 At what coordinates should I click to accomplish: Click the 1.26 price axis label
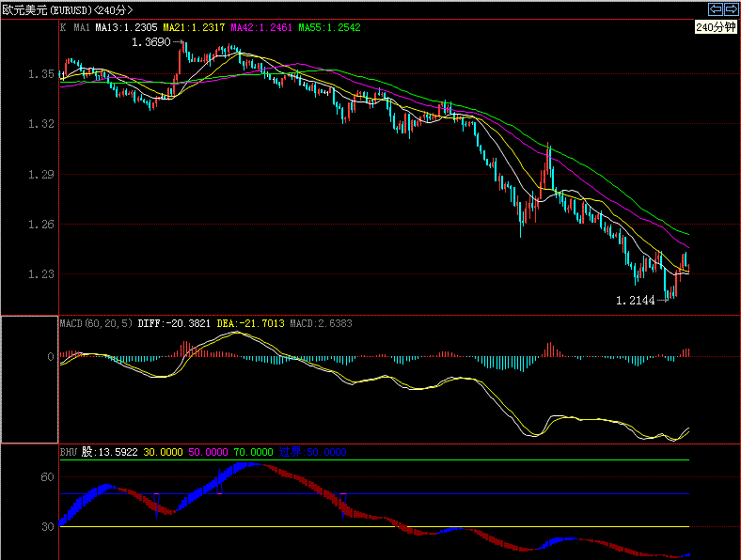(39, 225)
